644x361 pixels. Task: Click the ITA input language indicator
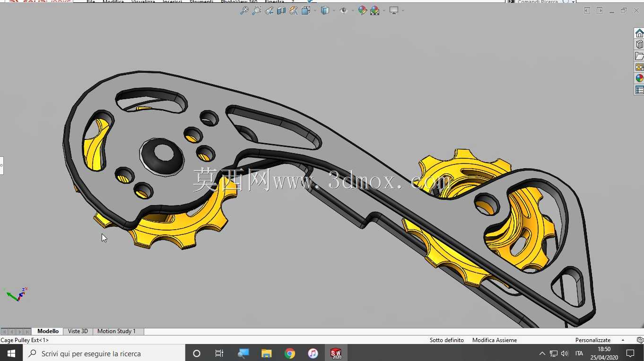579,353
